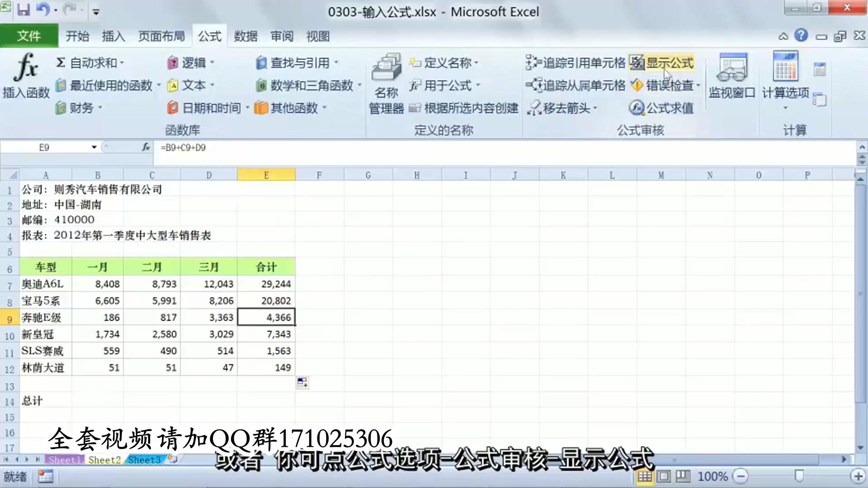The image size is (868, 488).
Task: Open Sheet3 worksheet tab
Action: coord(144,460)
